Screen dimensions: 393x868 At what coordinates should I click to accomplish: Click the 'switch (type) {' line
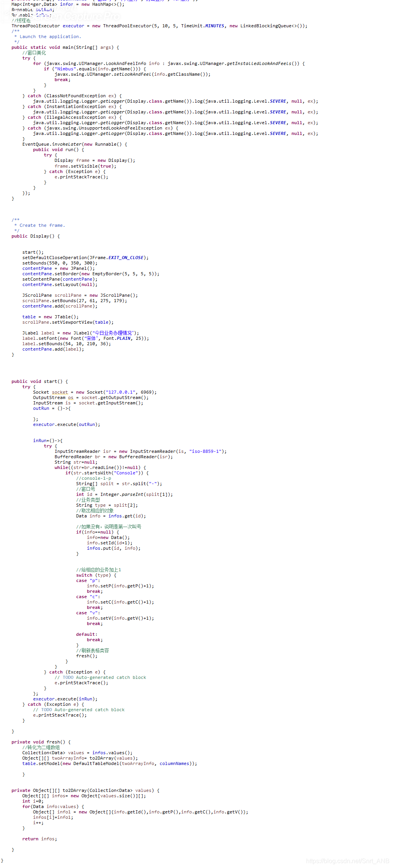pyautogui.click(x=96, y=575)
